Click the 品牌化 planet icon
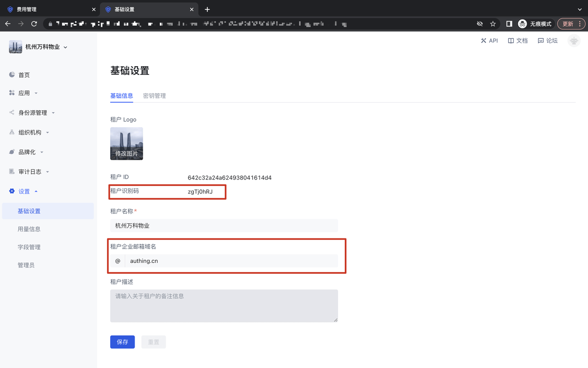 pos(12,152)
